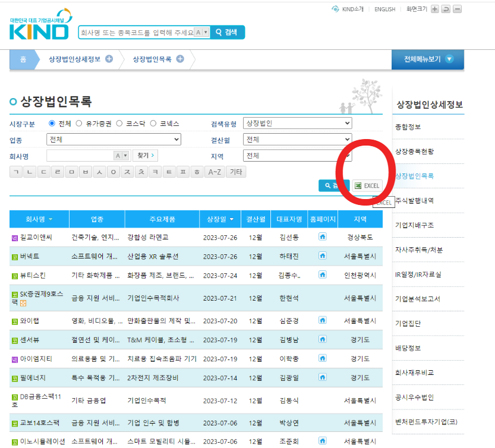The image size is (495, 448).
Task: Open homepage icon for 와이랩
Action: (x=322, y=320)
